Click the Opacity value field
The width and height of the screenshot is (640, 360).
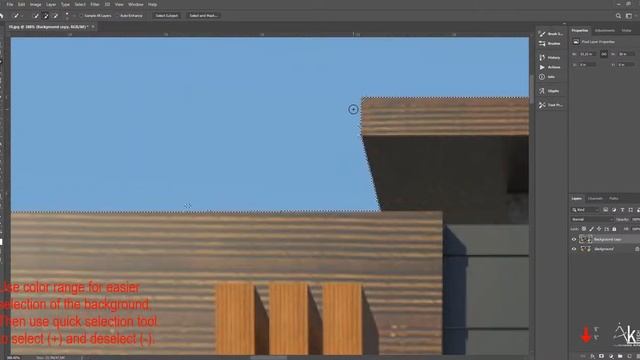tap(636, 220)
